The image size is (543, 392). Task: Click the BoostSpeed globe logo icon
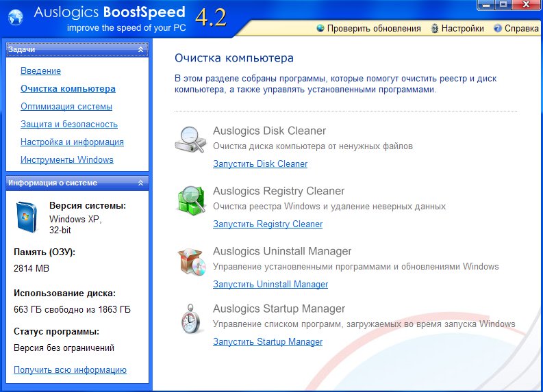(16, 17)
